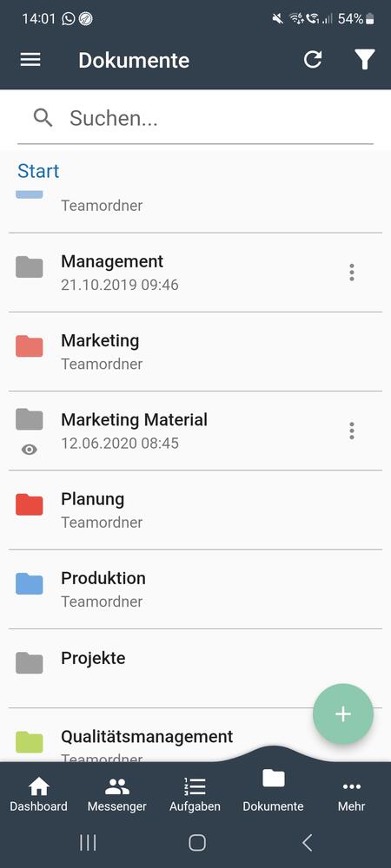This screenshot has height=868, width=391.
Task: Switch to the Messenger tab
Action: (x=116, y=796)
